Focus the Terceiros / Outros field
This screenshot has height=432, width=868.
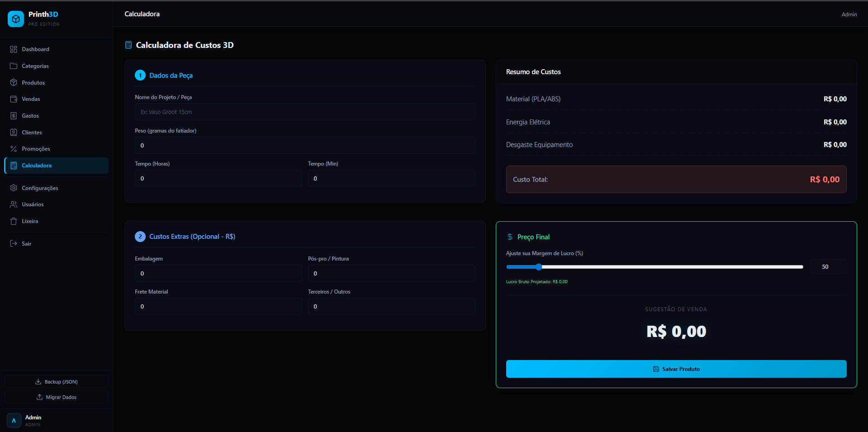pos(392,306)
